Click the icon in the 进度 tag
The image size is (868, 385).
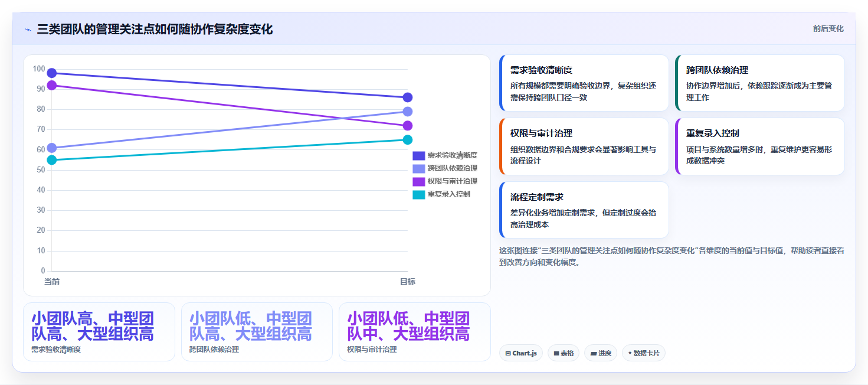(x=594, y=353)
